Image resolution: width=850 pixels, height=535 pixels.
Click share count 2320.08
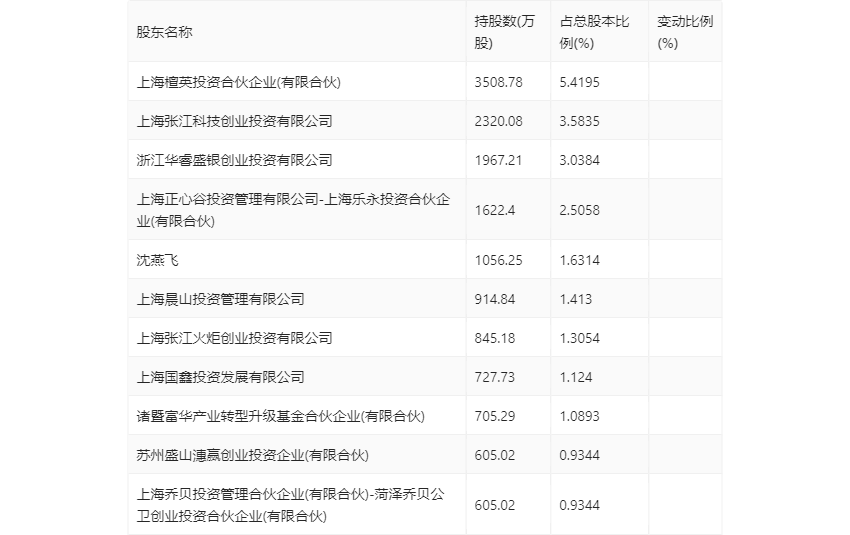click(x=499, y=121)
